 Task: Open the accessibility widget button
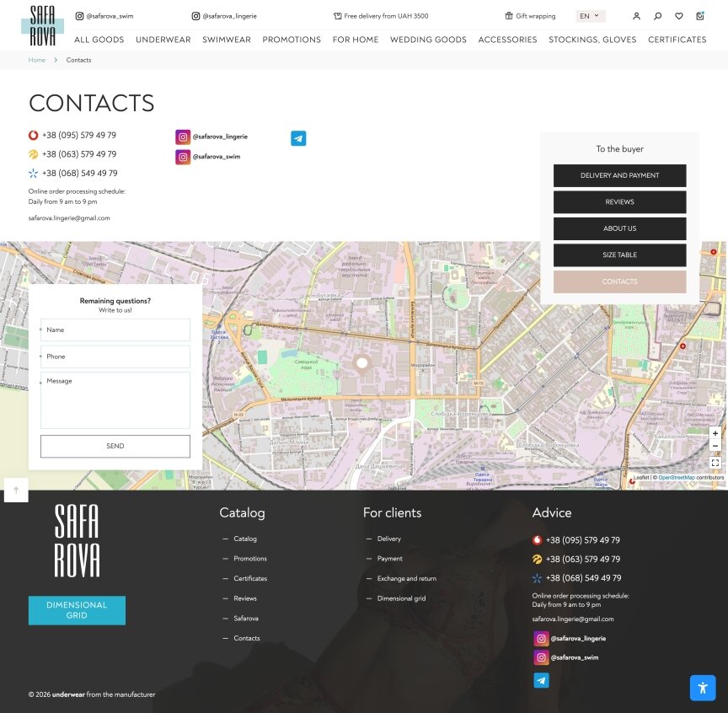point(703,688)
